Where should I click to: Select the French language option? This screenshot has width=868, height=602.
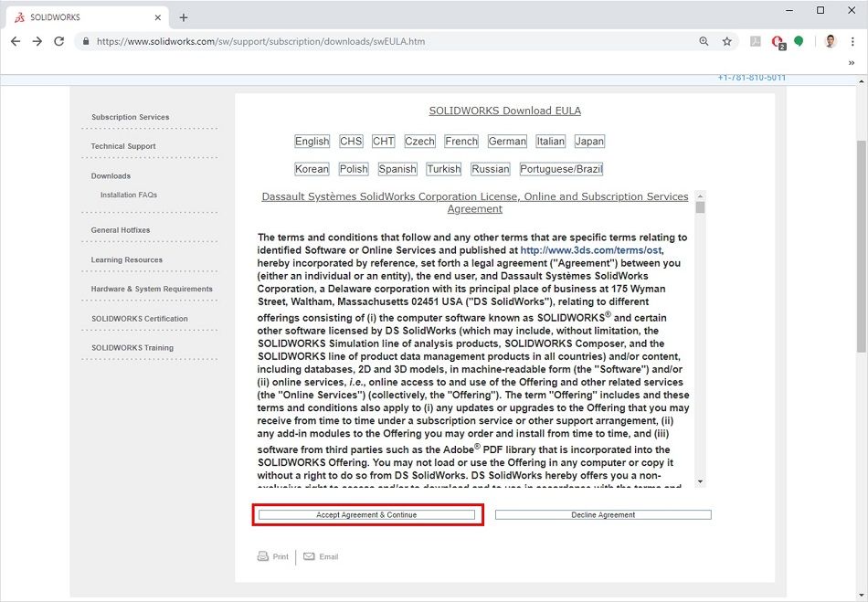[x=460, y=141]
